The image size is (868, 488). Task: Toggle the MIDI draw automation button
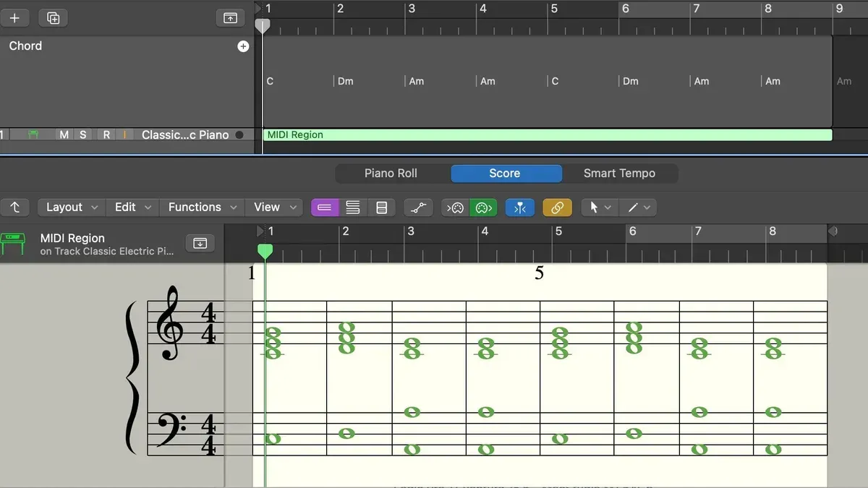pyautogui.click(x=419, y=207)
